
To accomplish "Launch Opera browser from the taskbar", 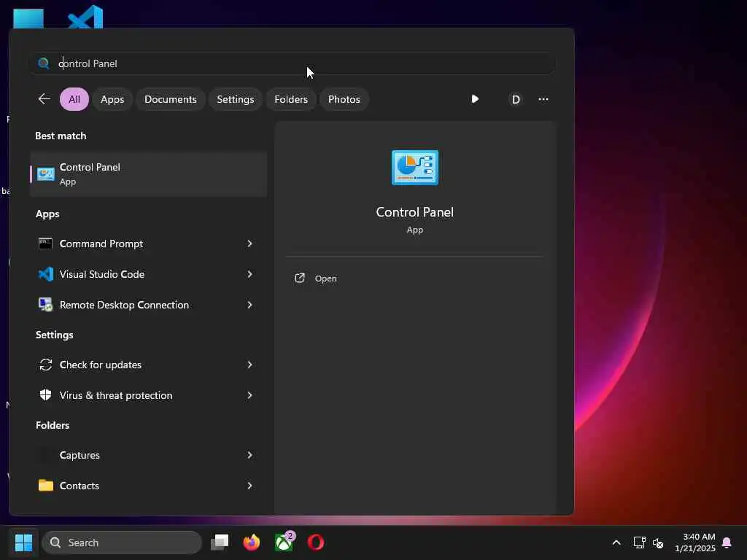I will (x=316, y=542).
